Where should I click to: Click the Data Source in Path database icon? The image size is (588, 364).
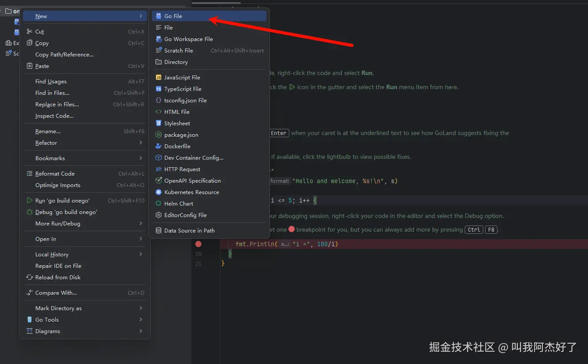(159, 230)
